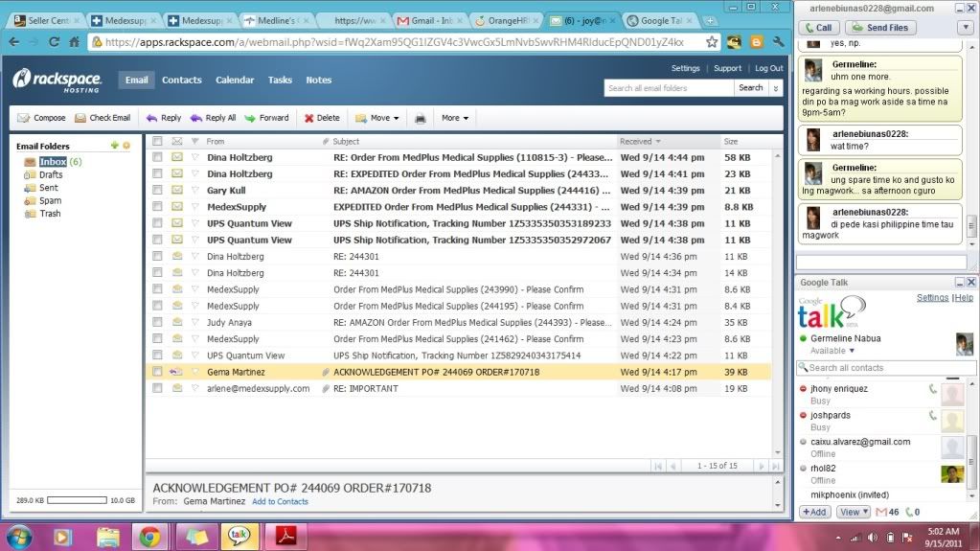Viewport: 980px width, 551px height.
Task: Open ACKNOWLEDGEMENT PO# 244069 email subject
Action: 436,372
